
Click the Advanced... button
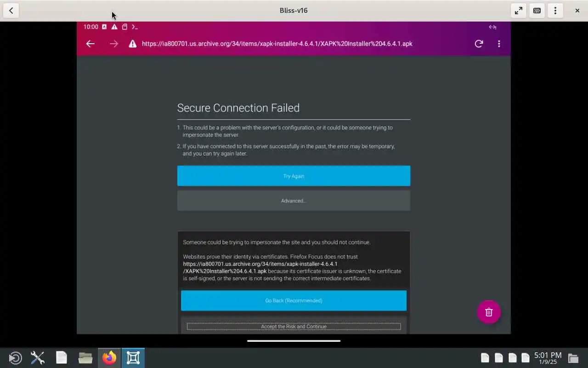294,201
